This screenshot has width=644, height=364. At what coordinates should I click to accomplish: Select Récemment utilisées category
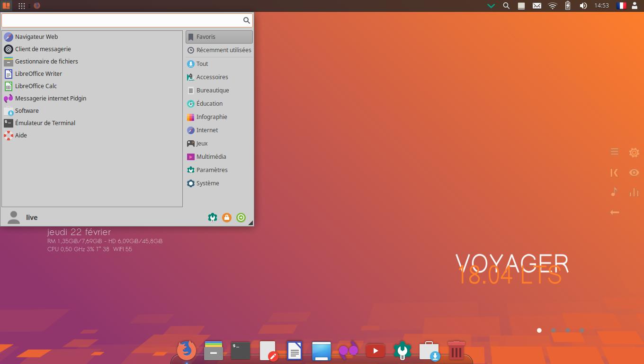pos(219,50)
